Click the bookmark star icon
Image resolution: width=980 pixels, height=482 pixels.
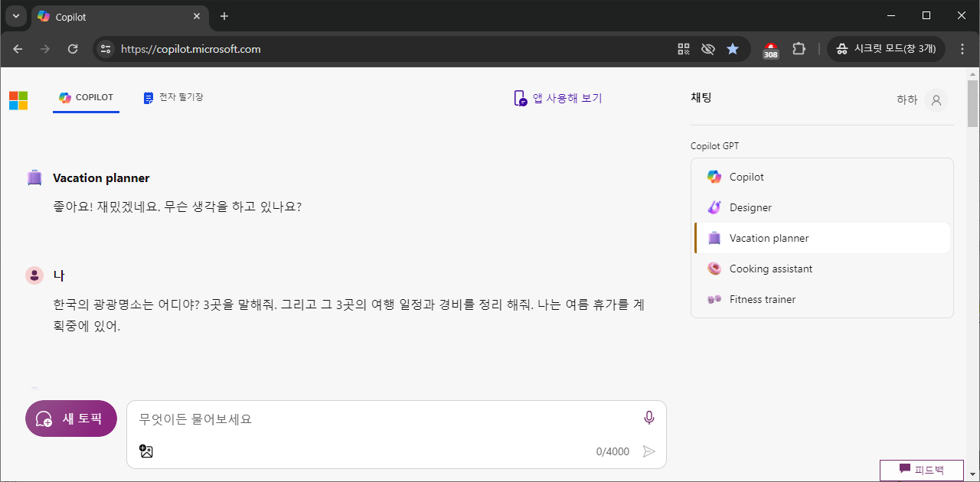733,49
